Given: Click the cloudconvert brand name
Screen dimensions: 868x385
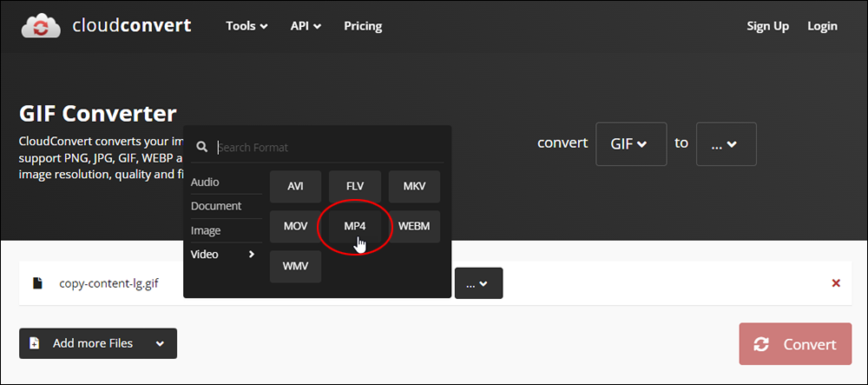Looking at the screenshot, I should (132, 25).
